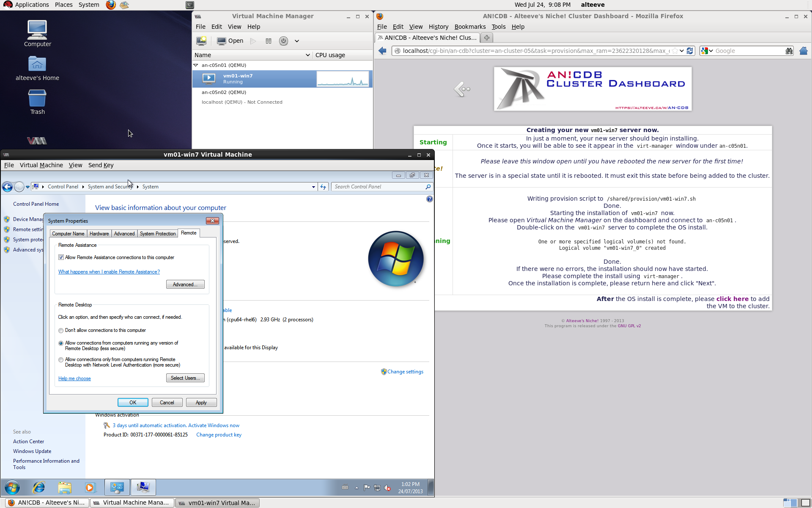Open Internet Explorer in Windows taskbar
The width and height of the screenshot is (812, 508).
tap(39, 488)
